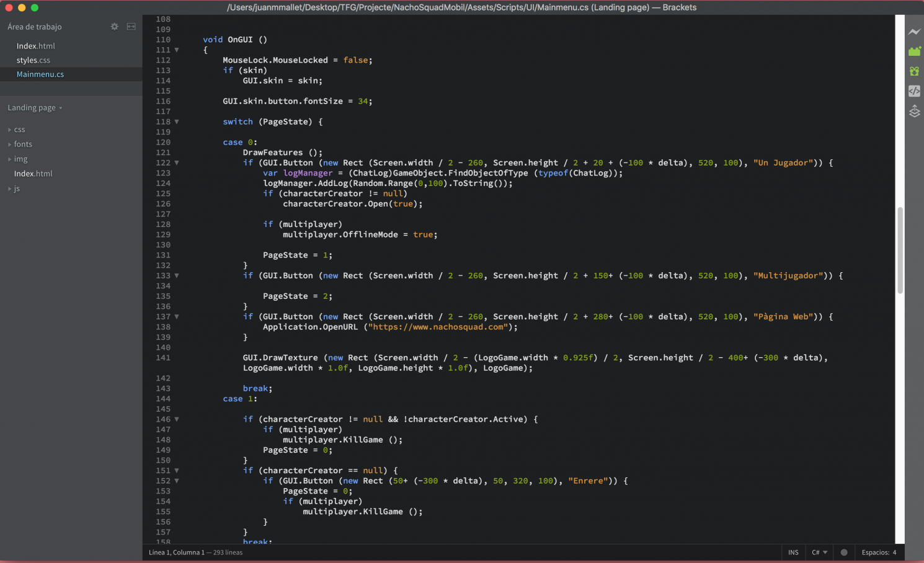Click the vertical scrollbar thumb in editor
The image size is (924, 563).
(900, 250)
